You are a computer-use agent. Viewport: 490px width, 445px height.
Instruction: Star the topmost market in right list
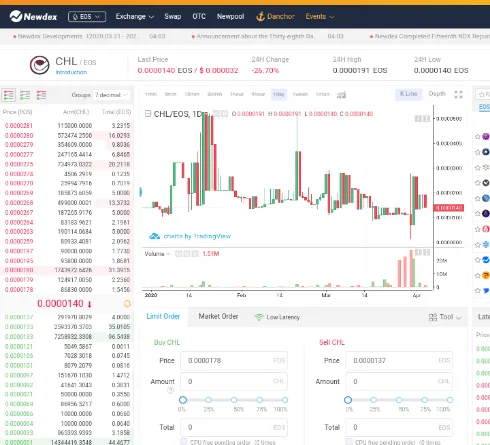click(x=478, y=136)
